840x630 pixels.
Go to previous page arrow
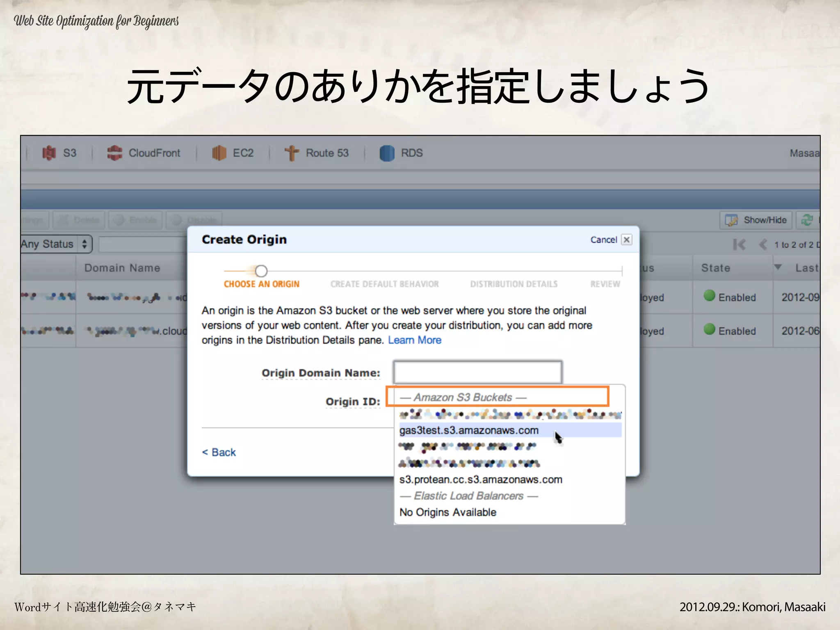point(763,245)
